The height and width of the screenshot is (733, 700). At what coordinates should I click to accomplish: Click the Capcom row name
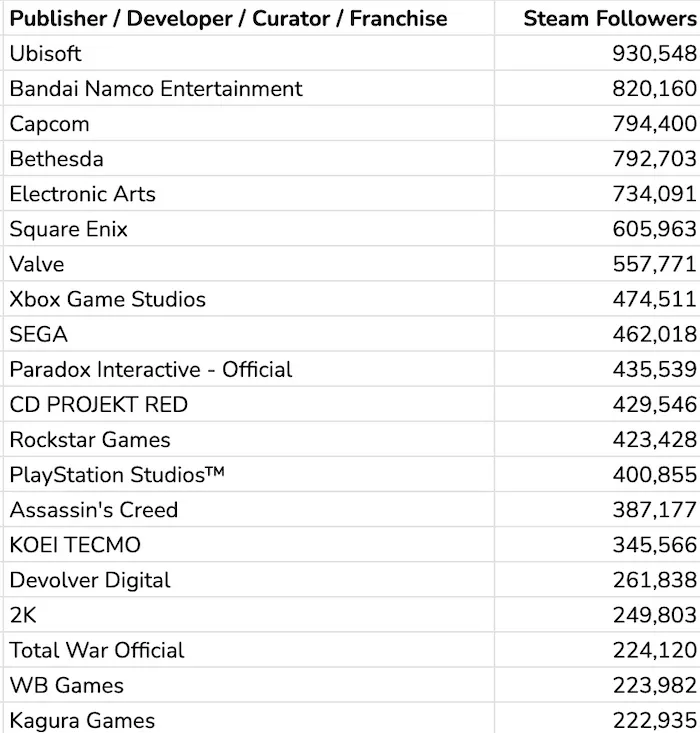(x=49, y=124)
